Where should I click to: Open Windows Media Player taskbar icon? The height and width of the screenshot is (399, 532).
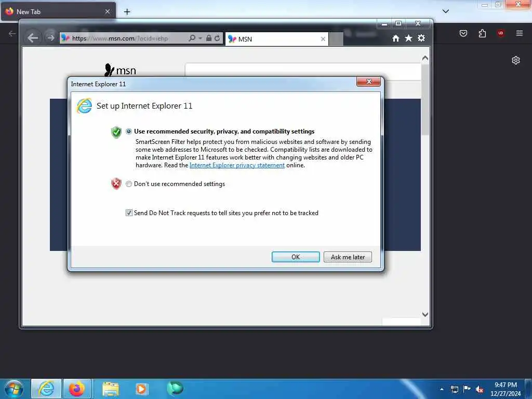click(141, 389)
